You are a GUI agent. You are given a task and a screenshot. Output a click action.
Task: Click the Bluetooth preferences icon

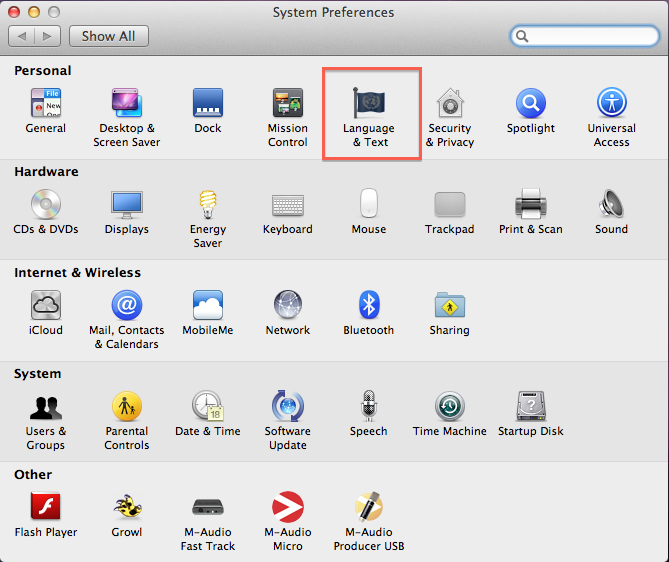point(369,306)
